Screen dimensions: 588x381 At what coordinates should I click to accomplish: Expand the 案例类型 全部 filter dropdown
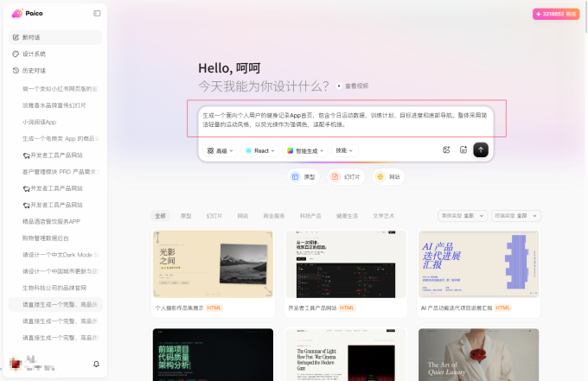pyautogui.click(x=463, y=216)
